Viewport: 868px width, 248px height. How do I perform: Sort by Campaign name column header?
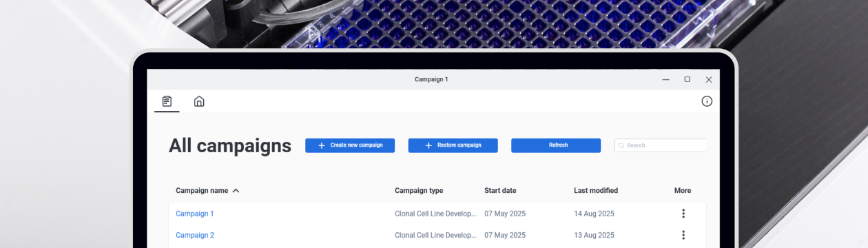pyautogui.click(x=202, y=191)
